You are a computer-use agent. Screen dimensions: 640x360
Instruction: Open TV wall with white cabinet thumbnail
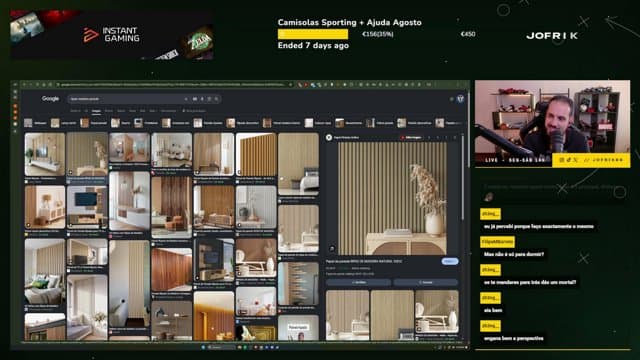click(45, 154)
